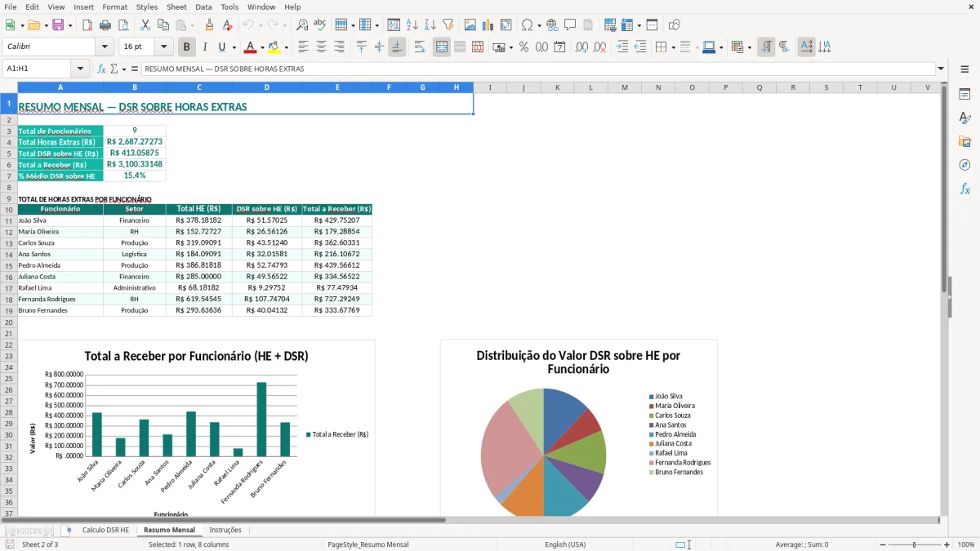The image size is (980, 551).
Task: Click the Zoom Out minus button
Action: [x=883, y=544]
